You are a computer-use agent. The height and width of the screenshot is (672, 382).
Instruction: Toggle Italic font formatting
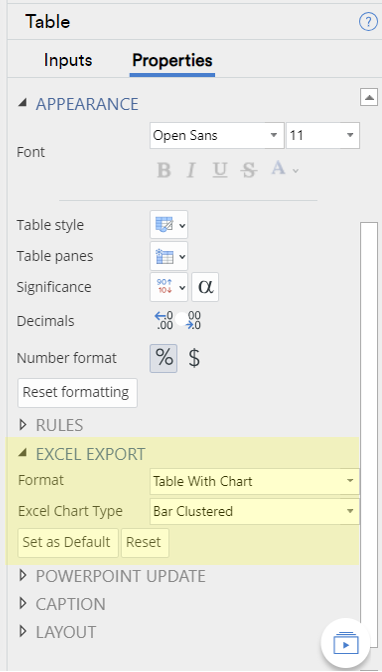(191, 170)
